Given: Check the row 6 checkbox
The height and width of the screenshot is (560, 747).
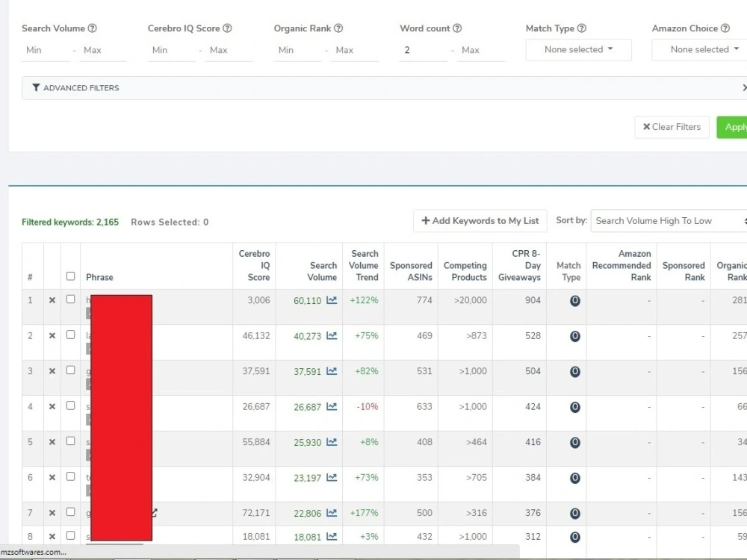Looking at the screenshot, I should [70, 476].
